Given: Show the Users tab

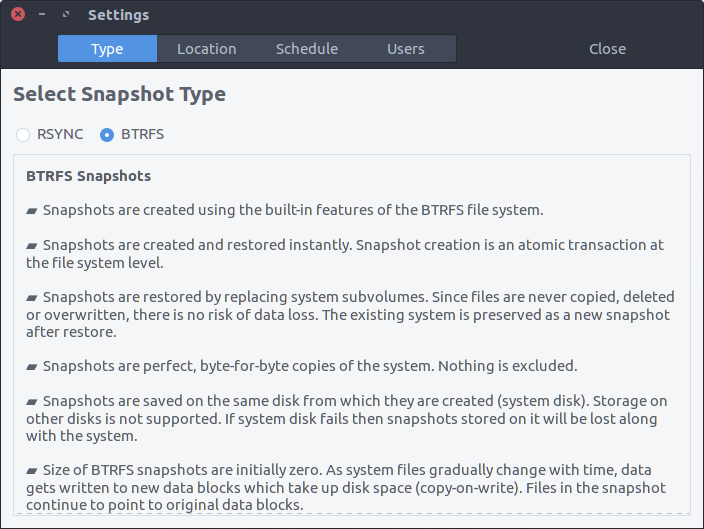Looking at the screenshot, I should pos(406,48).
